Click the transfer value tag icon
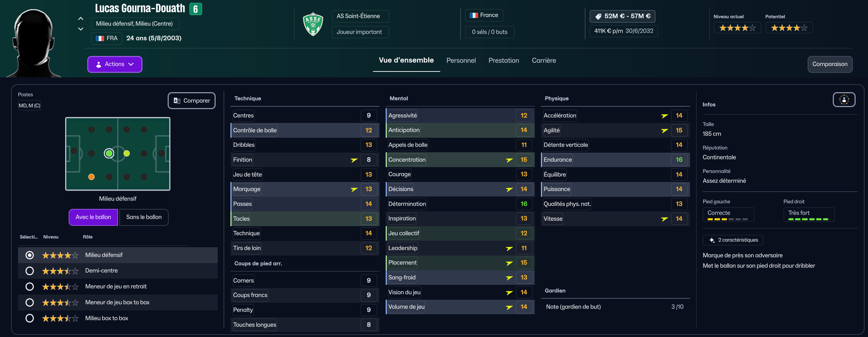Image resolution: width=868 pixels, height=337 pixels. 598,16
